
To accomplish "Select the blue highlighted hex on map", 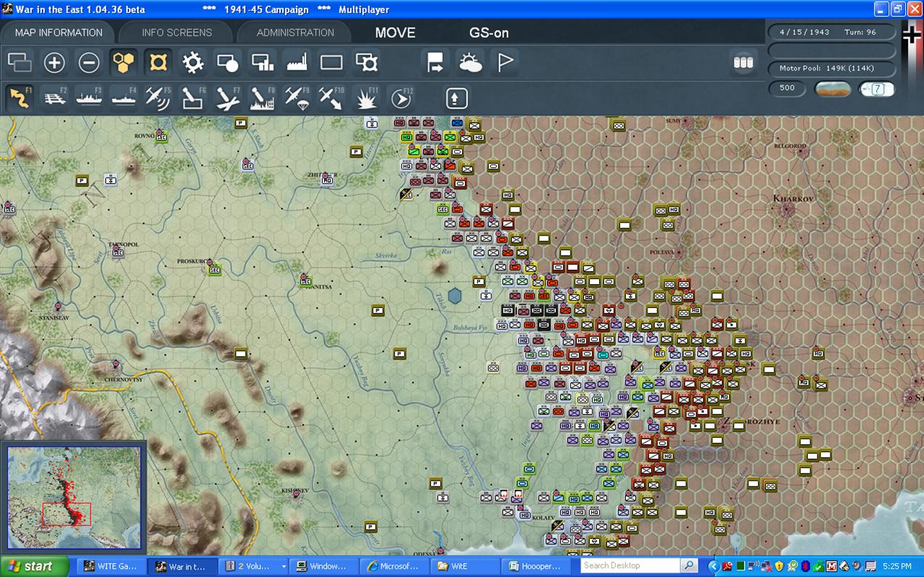I will coord(455,296).
